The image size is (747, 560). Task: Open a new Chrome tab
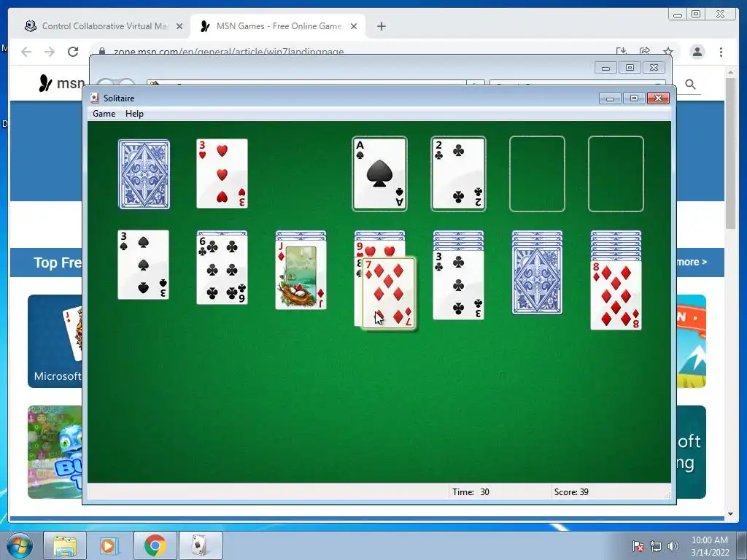381,26
